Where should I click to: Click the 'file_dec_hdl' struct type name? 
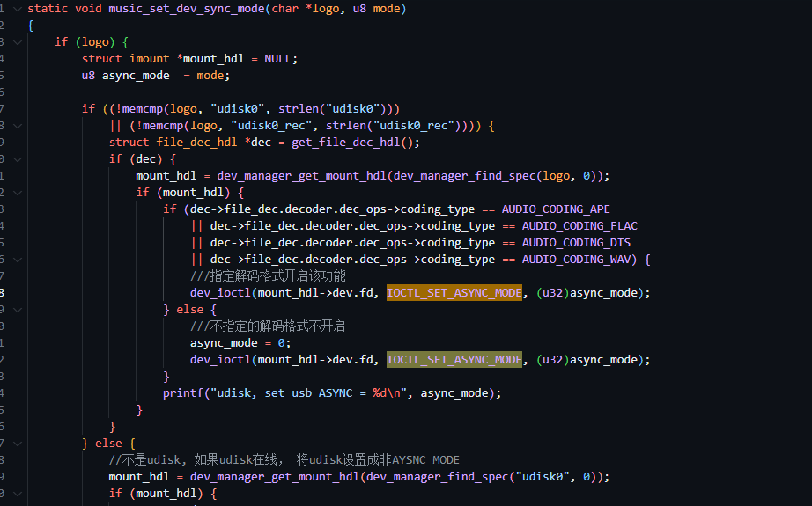click(x=196, y=143)
